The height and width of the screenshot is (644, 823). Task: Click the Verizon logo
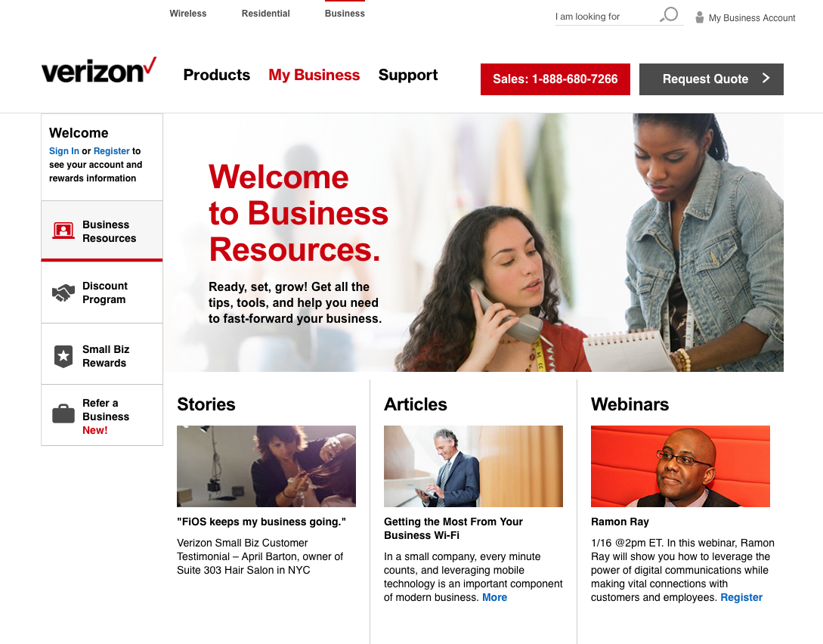(99, 71)
